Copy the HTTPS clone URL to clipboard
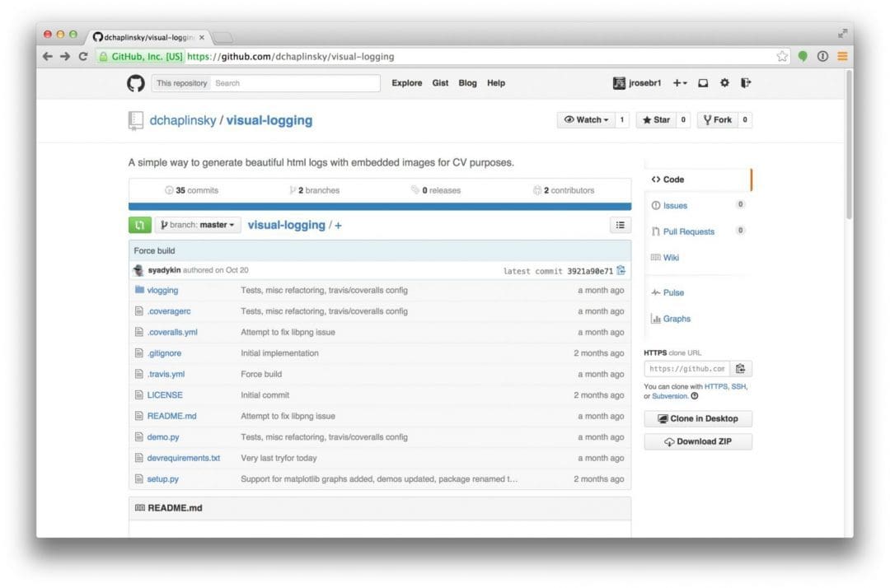Viewport: 890px width, 588px height. pyautogui.click(x=740, y=369)
